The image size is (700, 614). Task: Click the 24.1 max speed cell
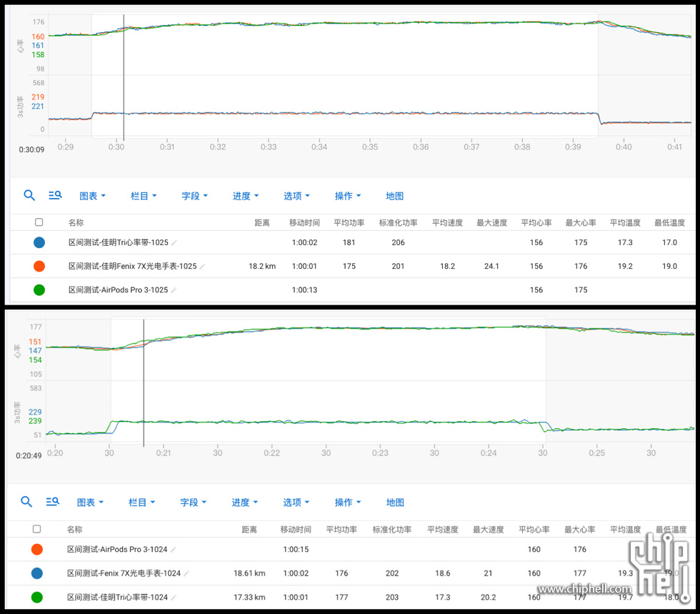click(x=491, y=266)
